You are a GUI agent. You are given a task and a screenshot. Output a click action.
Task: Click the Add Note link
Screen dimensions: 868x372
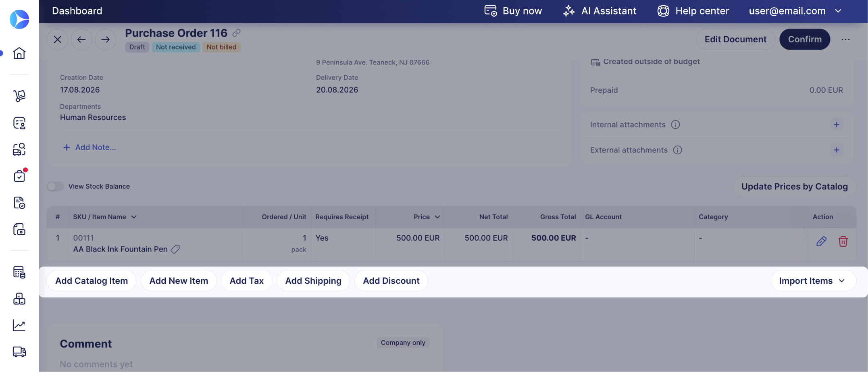pyautogui.click(x=90, y=148)
